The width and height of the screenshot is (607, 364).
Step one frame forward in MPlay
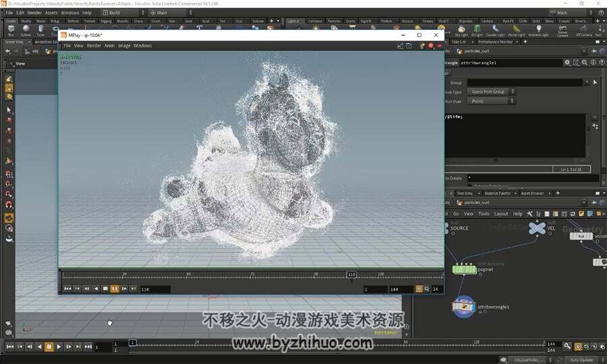coord(124,289)
